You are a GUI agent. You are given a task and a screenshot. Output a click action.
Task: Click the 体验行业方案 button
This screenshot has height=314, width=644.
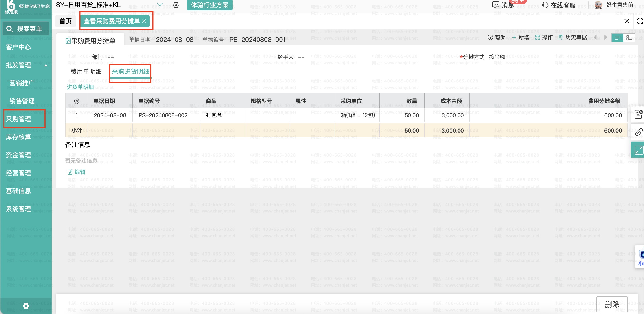tap(210, 5)
